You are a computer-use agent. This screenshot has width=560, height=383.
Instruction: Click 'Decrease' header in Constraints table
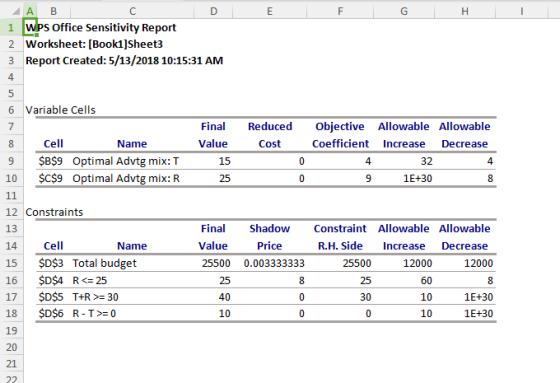point(465,246)
